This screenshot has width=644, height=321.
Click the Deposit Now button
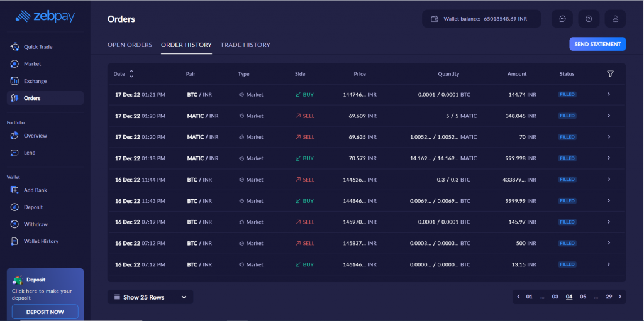click(x=45, y=312)
